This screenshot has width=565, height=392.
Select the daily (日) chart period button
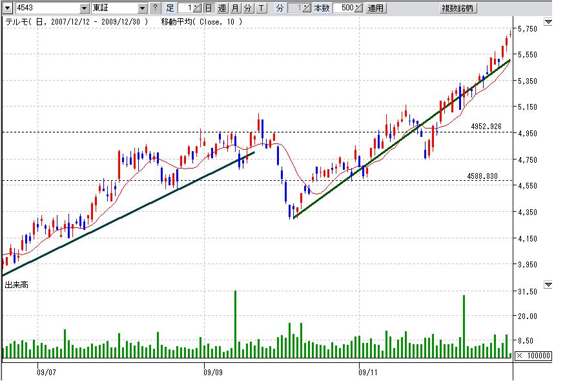click(208, 8)
